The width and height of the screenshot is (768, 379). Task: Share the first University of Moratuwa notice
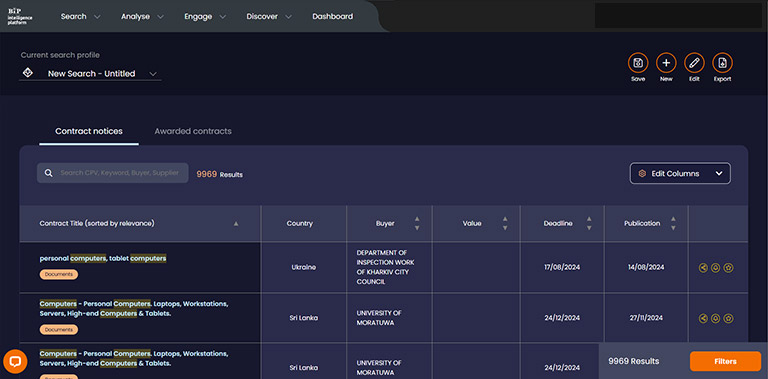pyautogui.click(x=703, y=318)
